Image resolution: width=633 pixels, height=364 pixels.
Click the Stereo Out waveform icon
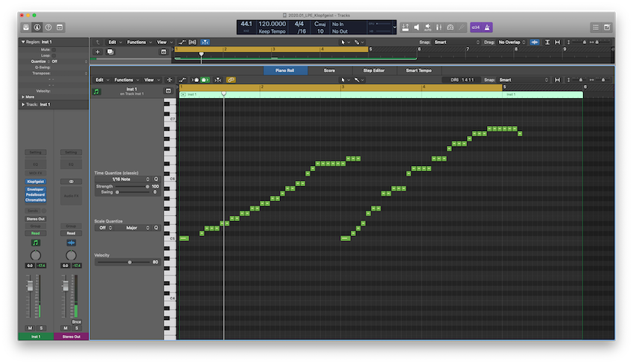click(71, 243)
